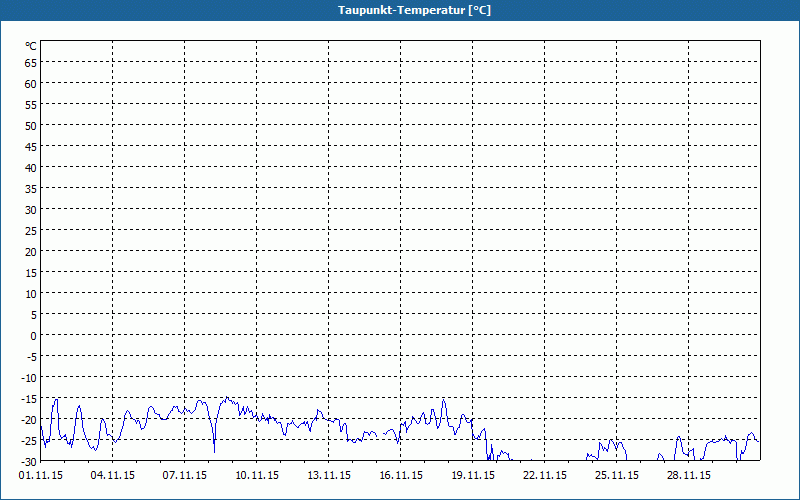Click the Taupunkt-Temperatur [°C] chart title
This screenshot has width=800, height=500.
coord(400,10)
